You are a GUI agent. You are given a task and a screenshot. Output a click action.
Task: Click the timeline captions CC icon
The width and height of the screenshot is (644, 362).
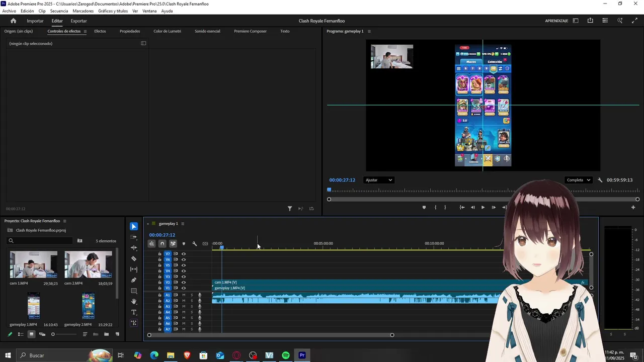pos(205,244)
